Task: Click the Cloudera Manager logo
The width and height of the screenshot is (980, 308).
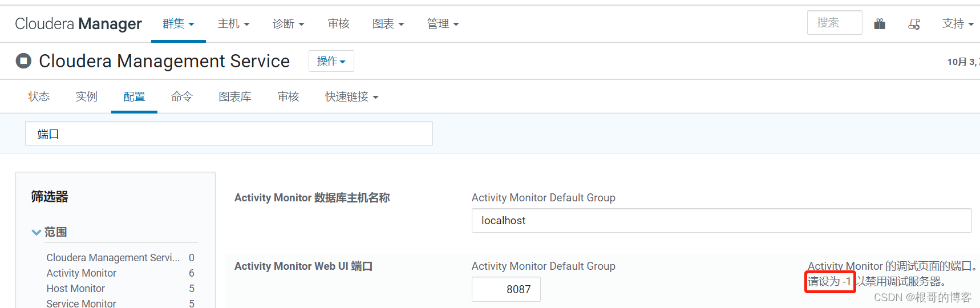Action: 78,24
